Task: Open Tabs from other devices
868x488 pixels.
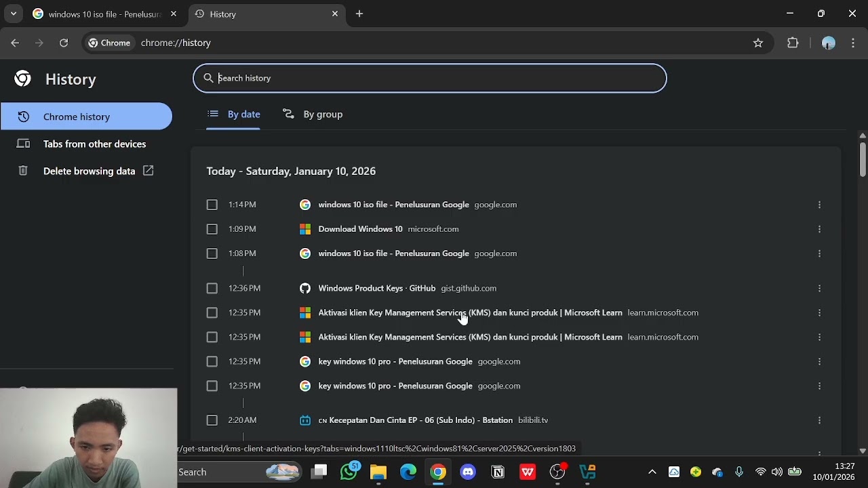Action: (86, 144)
